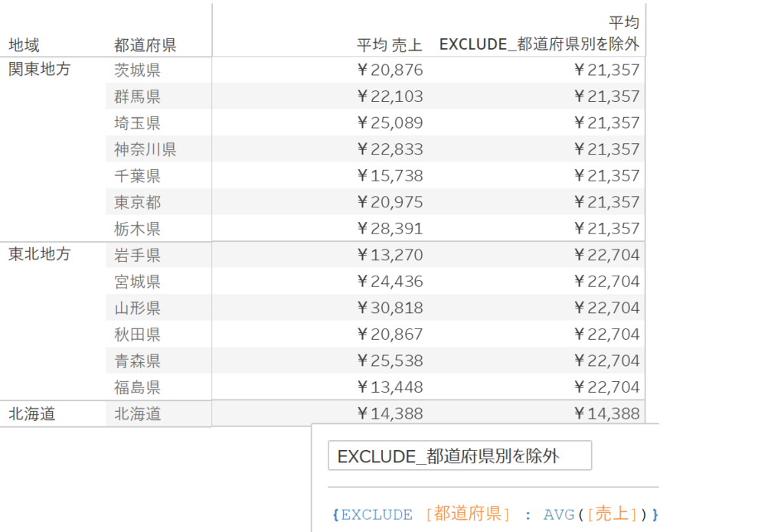This screenshot has width=784, height=532.
Task: Click the calculation name field EXCLUDE_都道府県別を除外
Action: click(x=459, y=456)
